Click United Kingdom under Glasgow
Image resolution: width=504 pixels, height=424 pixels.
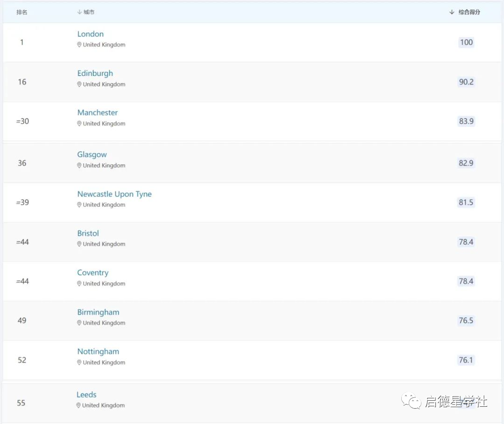(104, 166)
